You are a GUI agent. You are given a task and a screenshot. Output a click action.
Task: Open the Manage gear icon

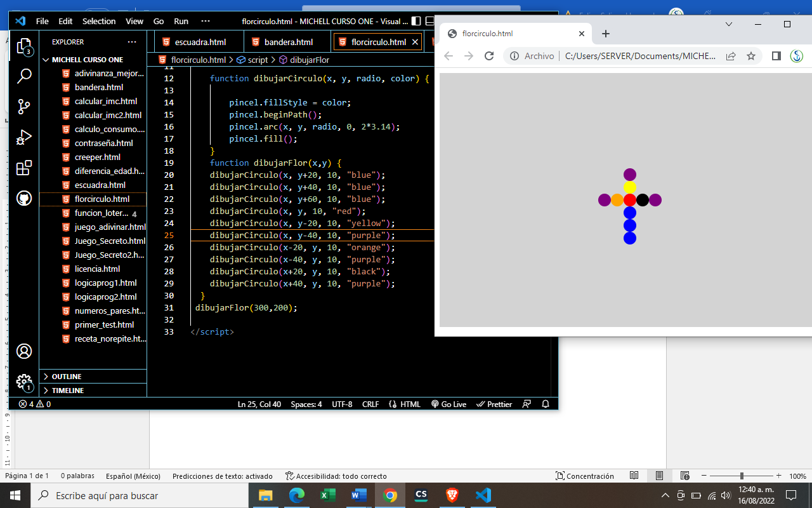[23, 382]
